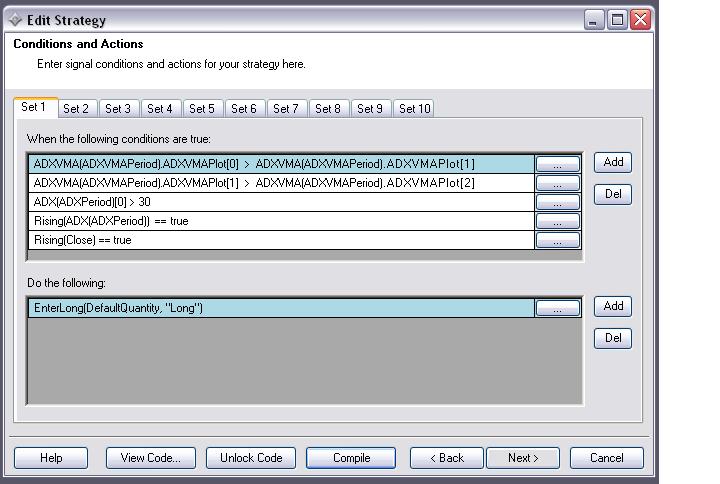720x484 pixels.
Task: Select the ADX(ADXPeriod)[0] > 30 condition
Action: click(x=281, y=202)
